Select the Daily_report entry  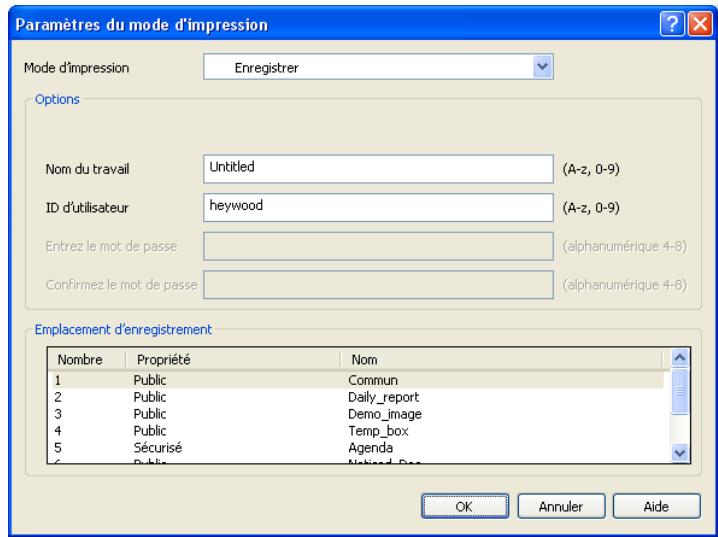[383, 397]
